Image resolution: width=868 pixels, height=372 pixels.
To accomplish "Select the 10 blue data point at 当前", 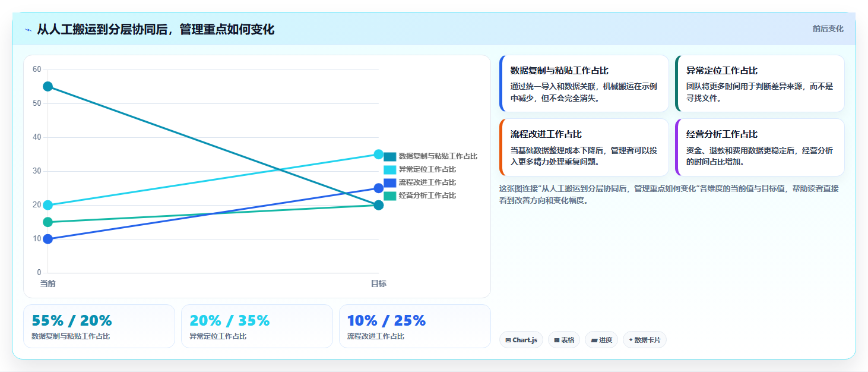I will pyautogui.click(x=47, y=239).
